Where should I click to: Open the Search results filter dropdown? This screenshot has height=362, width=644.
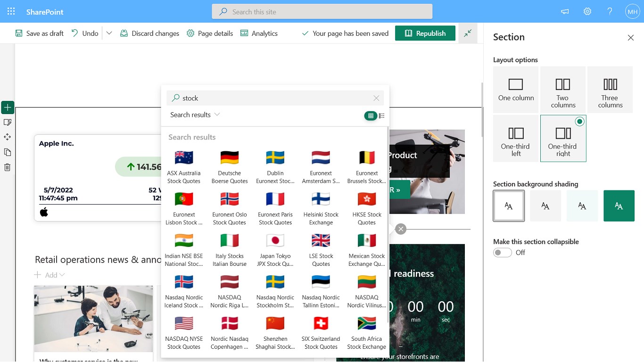tap(195, 115)
